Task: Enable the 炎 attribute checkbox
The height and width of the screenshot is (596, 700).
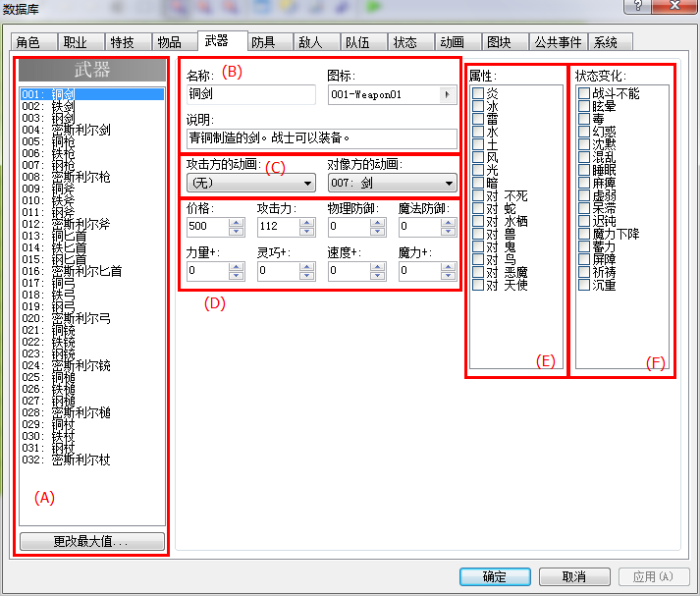Action: (x=478, y=93)
